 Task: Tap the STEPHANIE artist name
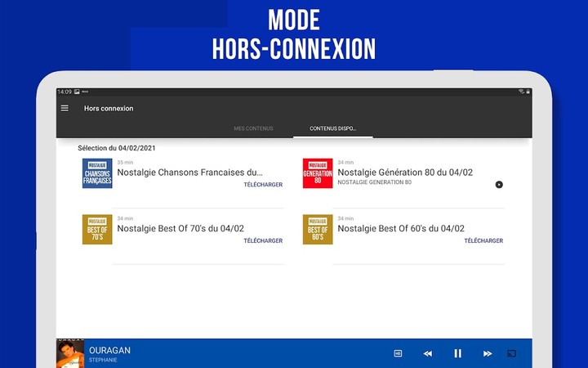(x=103, y=360)
